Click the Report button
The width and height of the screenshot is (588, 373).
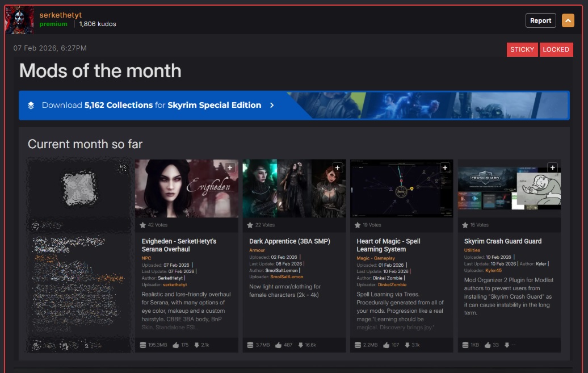coord(540,20)
